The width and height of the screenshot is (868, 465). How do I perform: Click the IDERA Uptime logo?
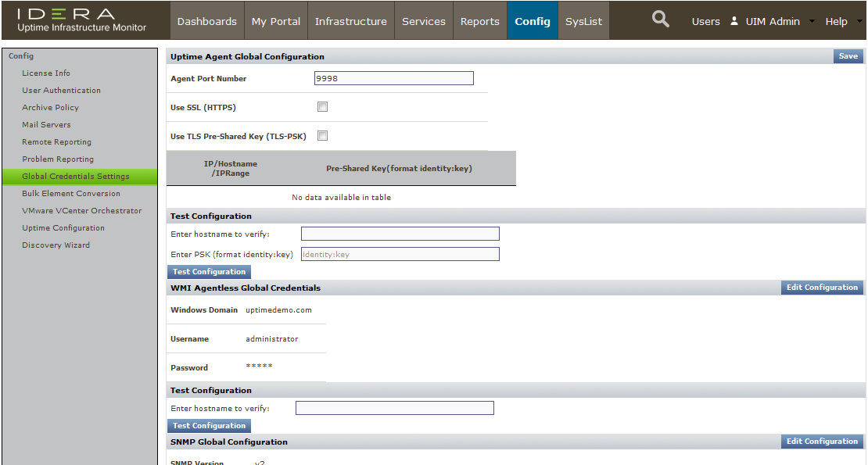pos(81,20)
